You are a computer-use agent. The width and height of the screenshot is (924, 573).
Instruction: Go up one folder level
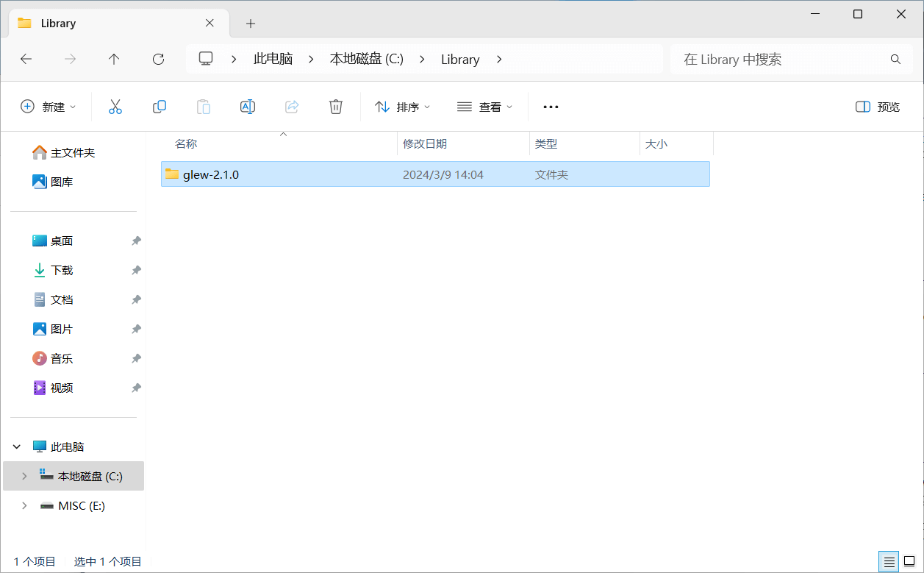click(x=114, y=60)
